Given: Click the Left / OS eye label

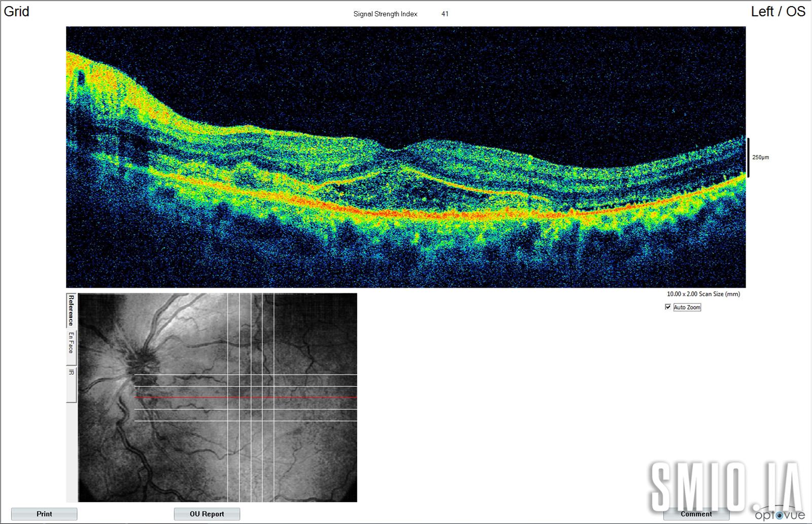Looking at the screenshot, I should coord(777,12).
